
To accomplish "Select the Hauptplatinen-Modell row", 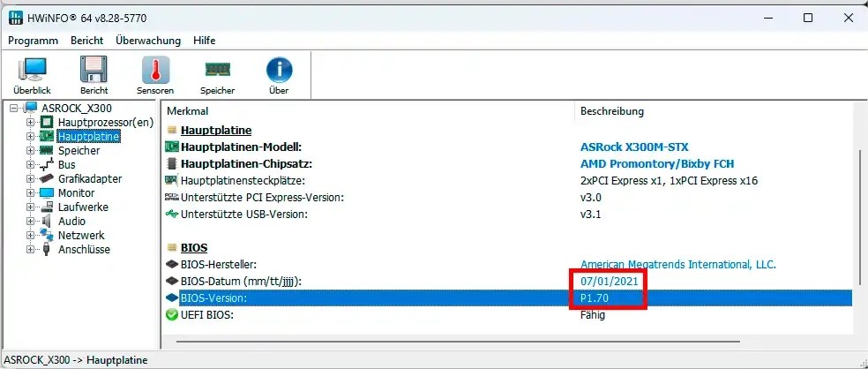I will [508, 147].
